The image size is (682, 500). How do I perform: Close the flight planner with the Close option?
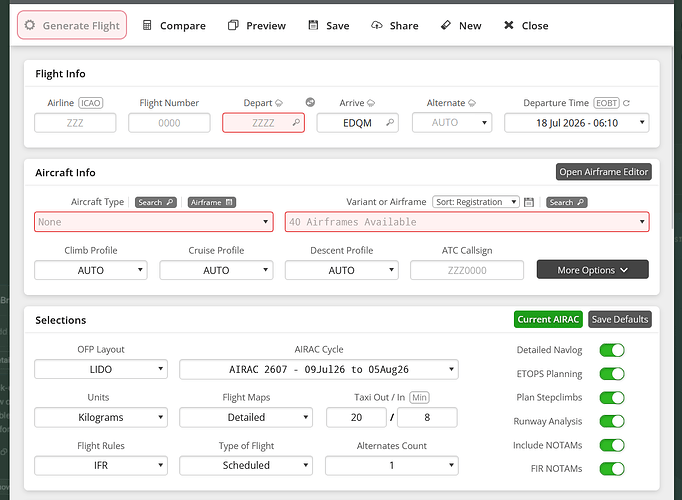526,26
